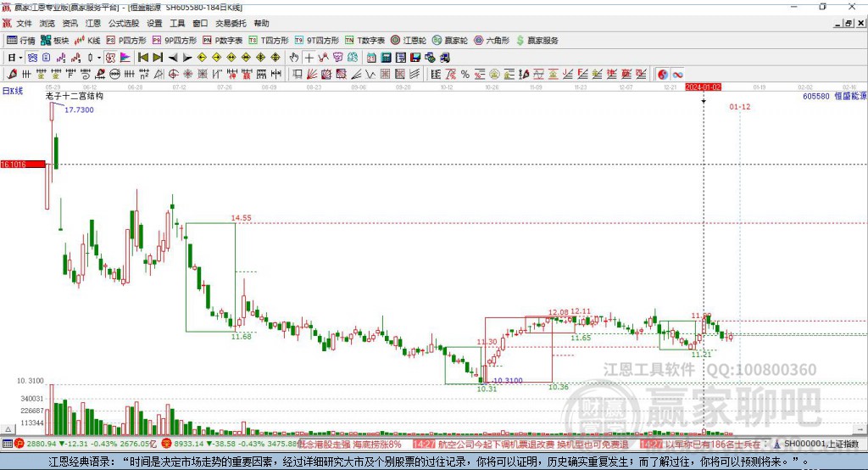
Task: Open the calculator icon
Action: click(386, 58)
